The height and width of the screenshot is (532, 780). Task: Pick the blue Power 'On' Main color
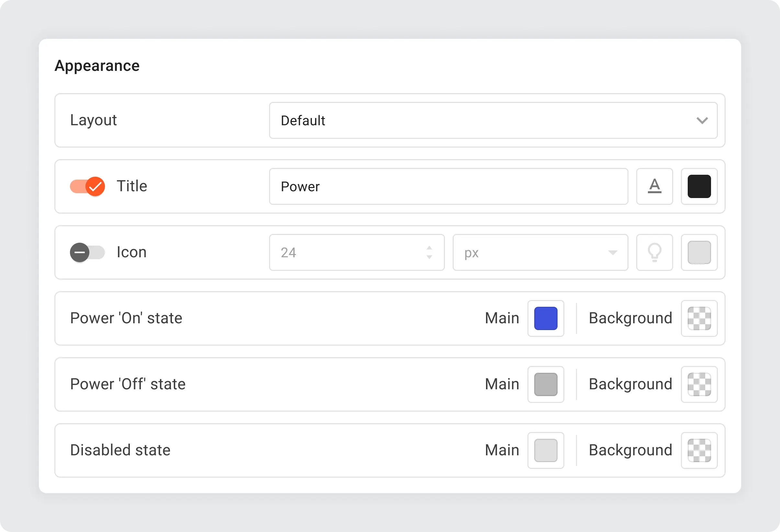545,318
